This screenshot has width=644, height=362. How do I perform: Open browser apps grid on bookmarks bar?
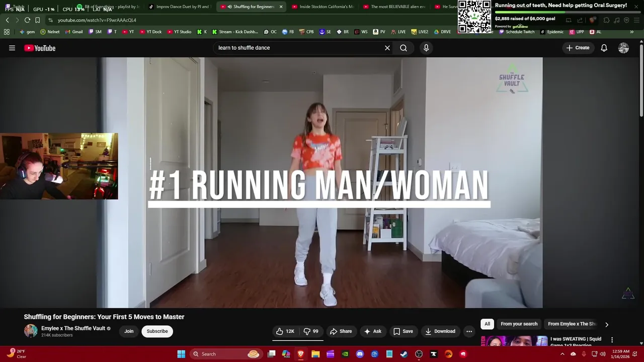7,32
